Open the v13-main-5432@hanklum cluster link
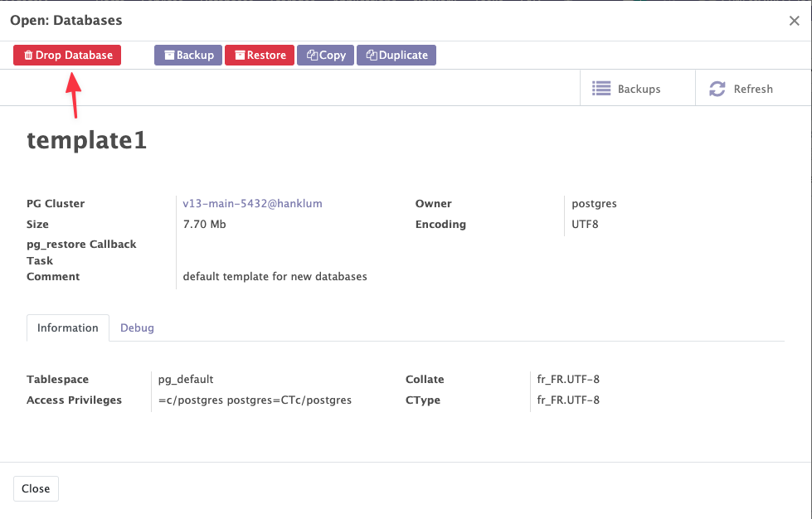812x519 pixels. [252, 203]
